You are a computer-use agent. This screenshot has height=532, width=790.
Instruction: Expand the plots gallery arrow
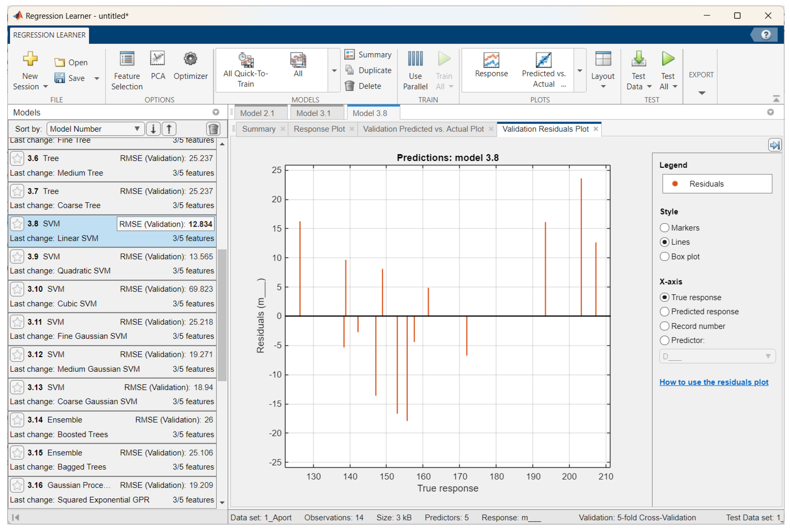pos(580,71)
